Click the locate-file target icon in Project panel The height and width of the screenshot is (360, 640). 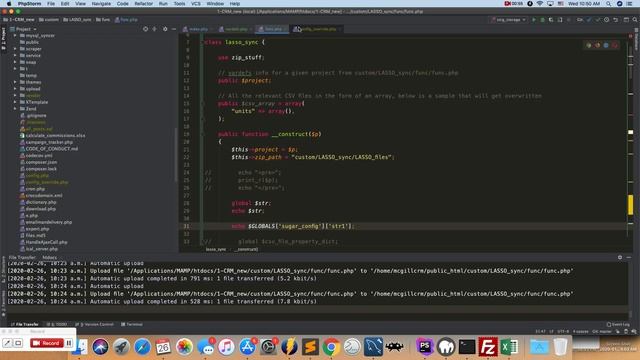tap(146, 29)
